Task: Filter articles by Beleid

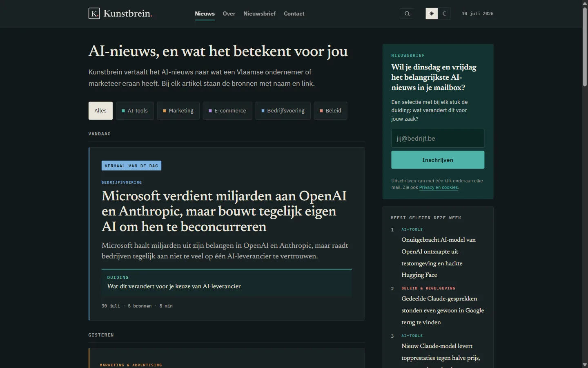Action: click(x=330, y=110)
